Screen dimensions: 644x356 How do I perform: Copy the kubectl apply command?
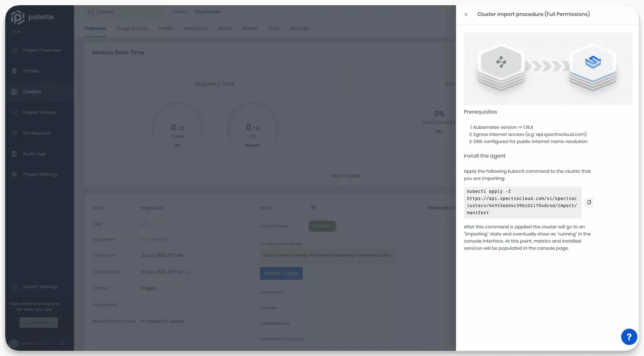point(589,202)
